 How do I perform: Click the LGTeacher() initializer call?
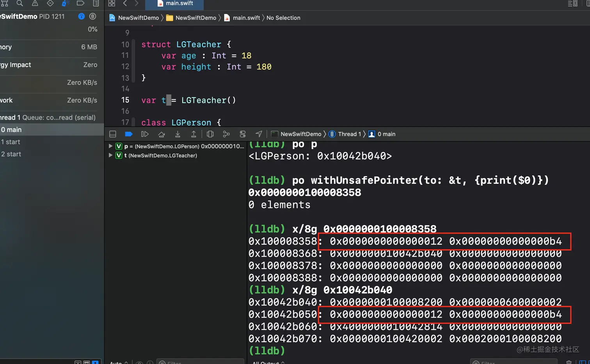pos(209,100)
